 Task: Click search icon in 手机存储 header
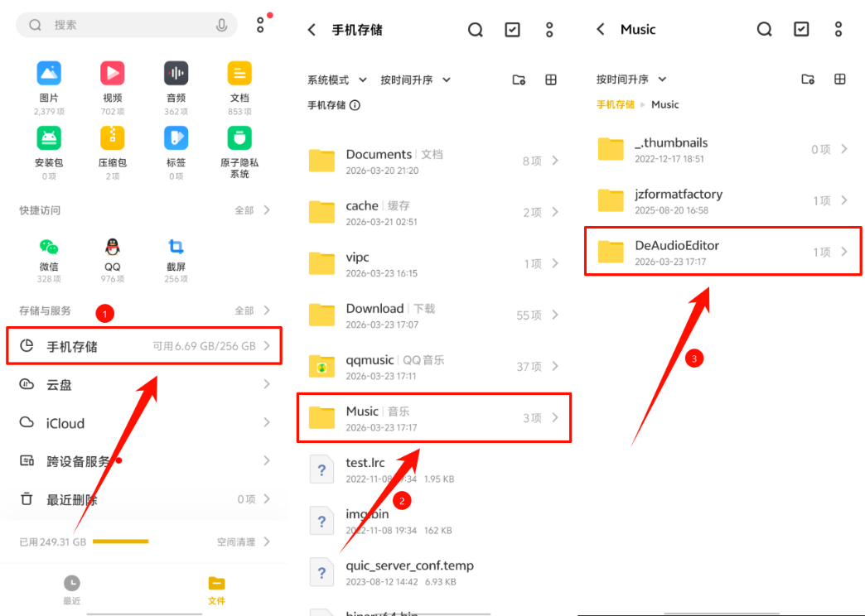click(x=476, y=30)
